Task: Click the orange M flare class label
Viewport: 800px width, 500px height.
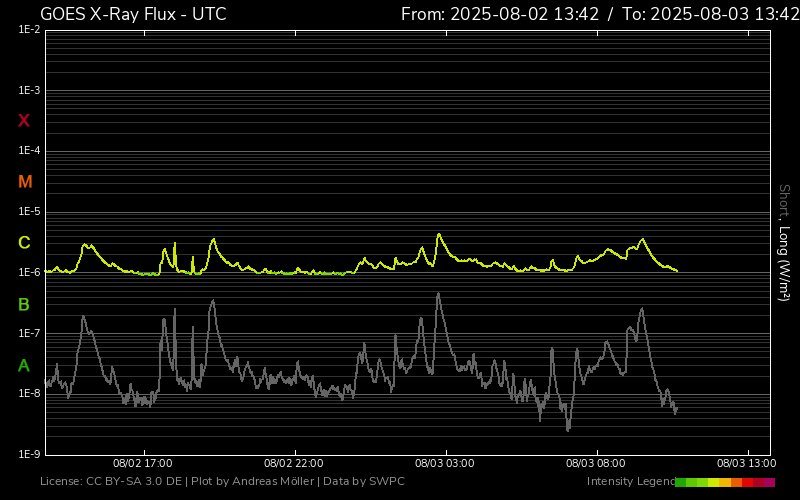Action: coord(25,182)
